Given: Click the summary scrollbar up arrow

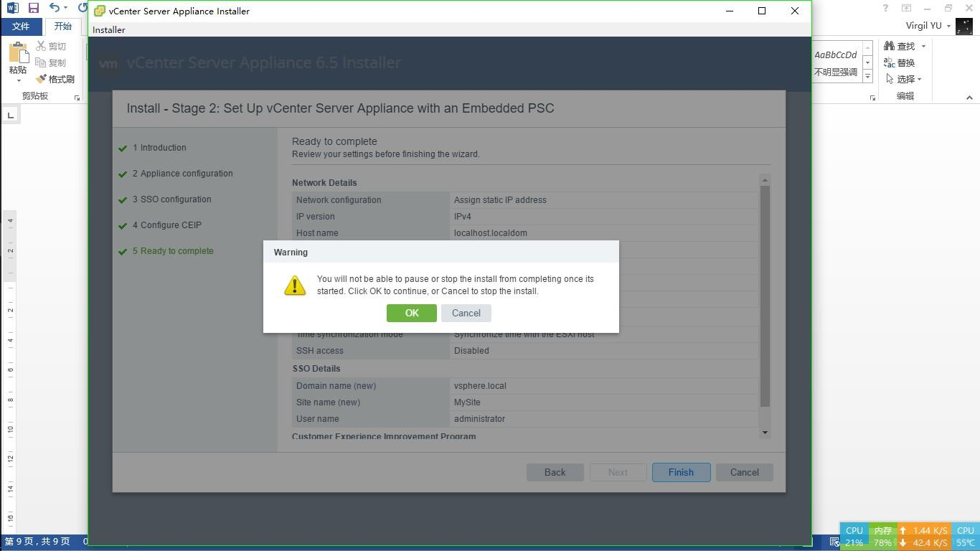Looking at the screenshot, I should coord(765,179).
